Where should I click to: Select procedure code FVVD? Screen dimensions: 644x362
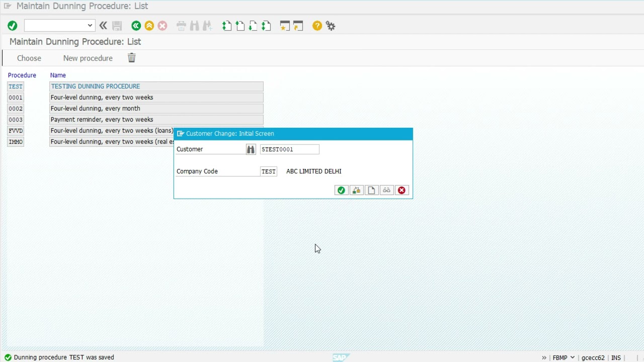point(16,131)
